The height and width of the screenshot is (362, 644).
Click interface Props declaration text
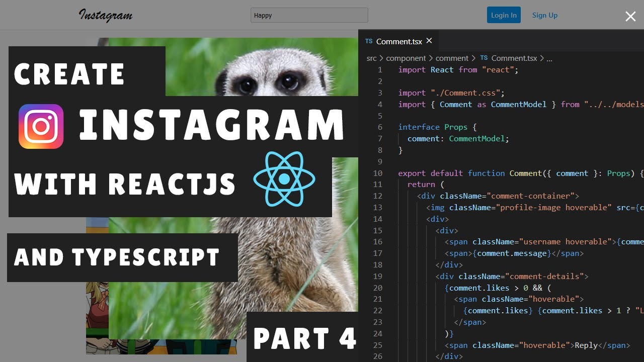[437, 127]
